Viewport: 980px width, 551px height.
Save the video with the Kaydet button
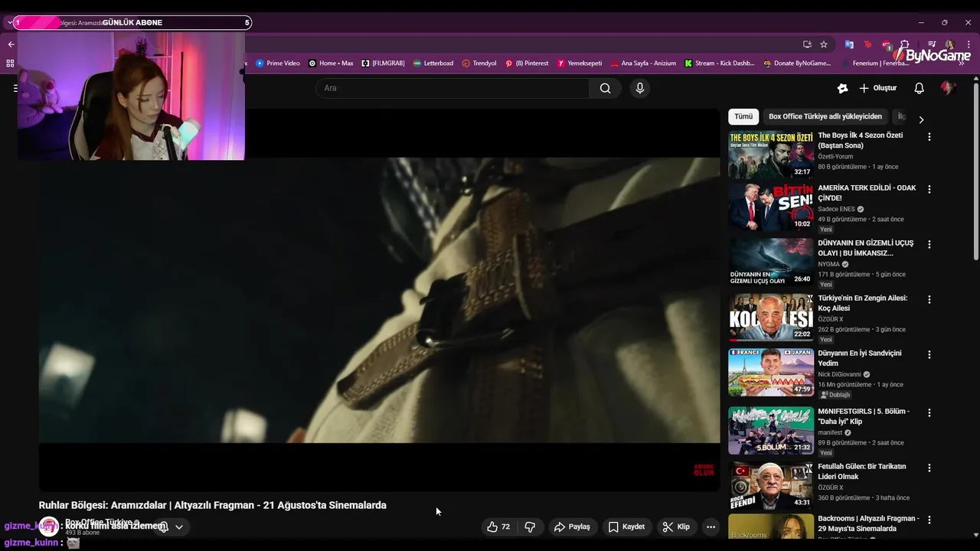point(626,527)
